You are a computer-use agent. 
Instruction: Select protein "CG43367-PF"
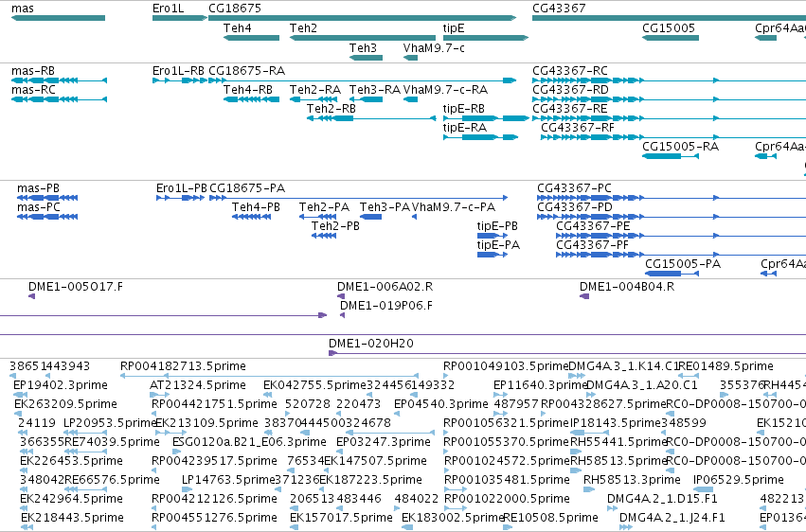pos(593,245)
